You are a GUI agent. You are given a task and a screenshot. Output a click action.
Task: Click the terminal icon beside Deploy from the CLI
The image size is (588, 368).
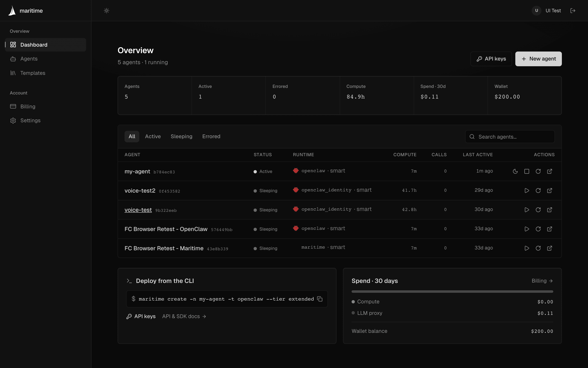coord(129,281)
